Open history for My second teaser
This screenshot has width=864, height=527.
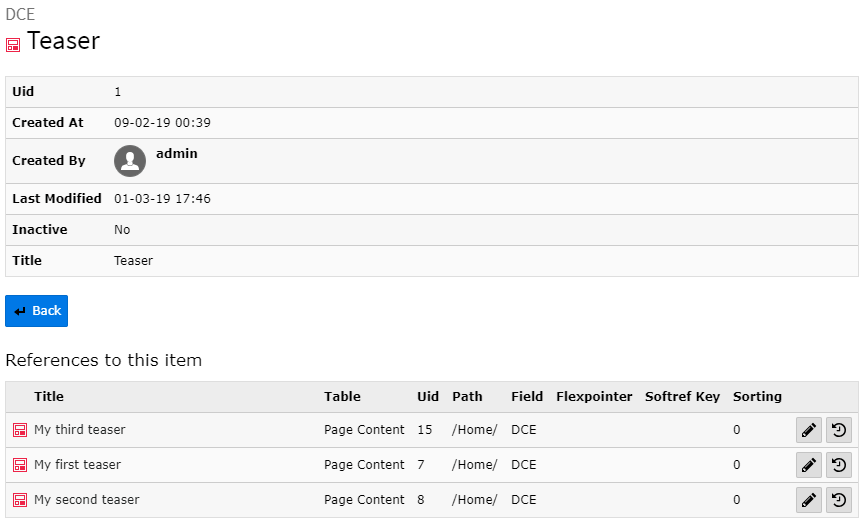(x=838, y=500)
